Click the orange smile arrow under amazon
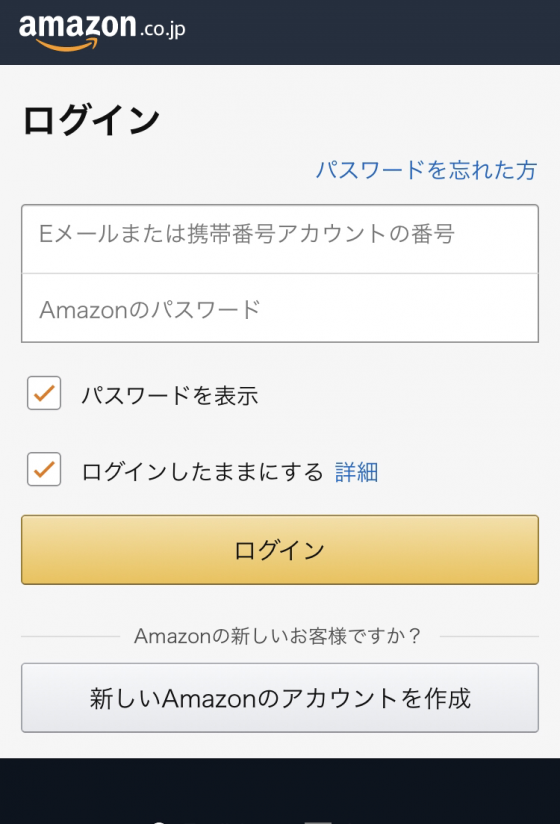This screenshot has height=824, width=560. 67,45
